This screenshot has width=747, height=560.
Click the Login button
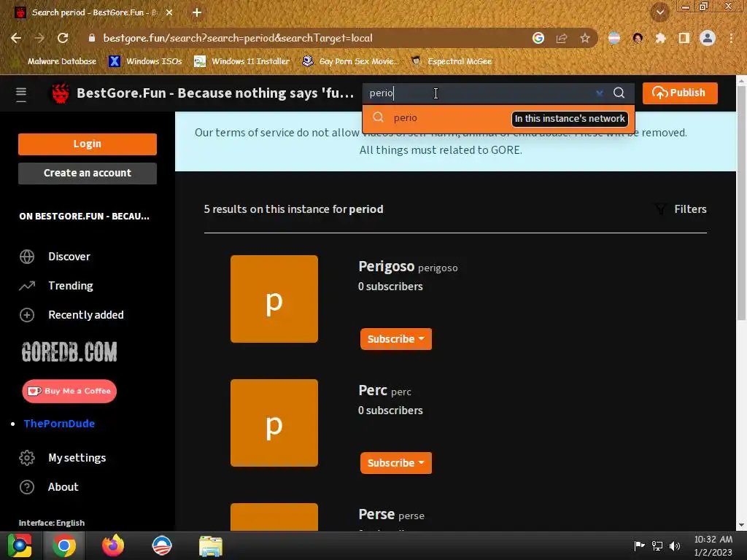(88, 144)
